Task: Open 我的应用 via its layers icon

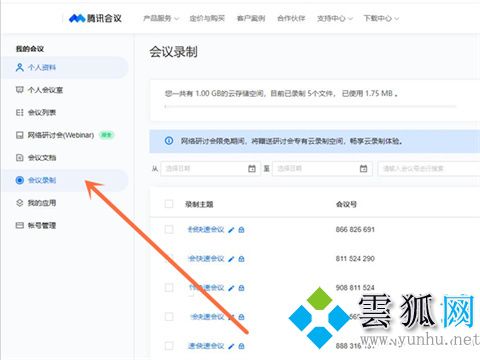Action: [20, 203]
